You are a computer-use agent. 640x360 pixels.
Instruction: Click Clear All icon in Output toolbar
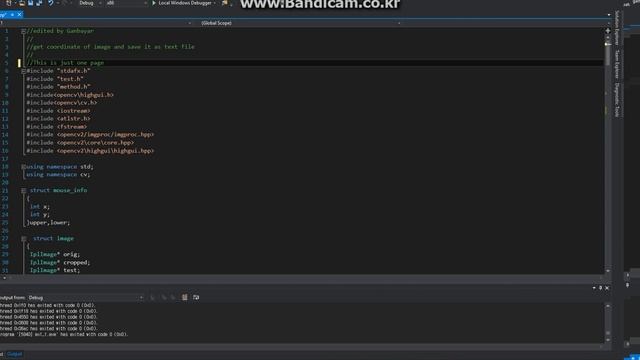[x=184, y=298]
